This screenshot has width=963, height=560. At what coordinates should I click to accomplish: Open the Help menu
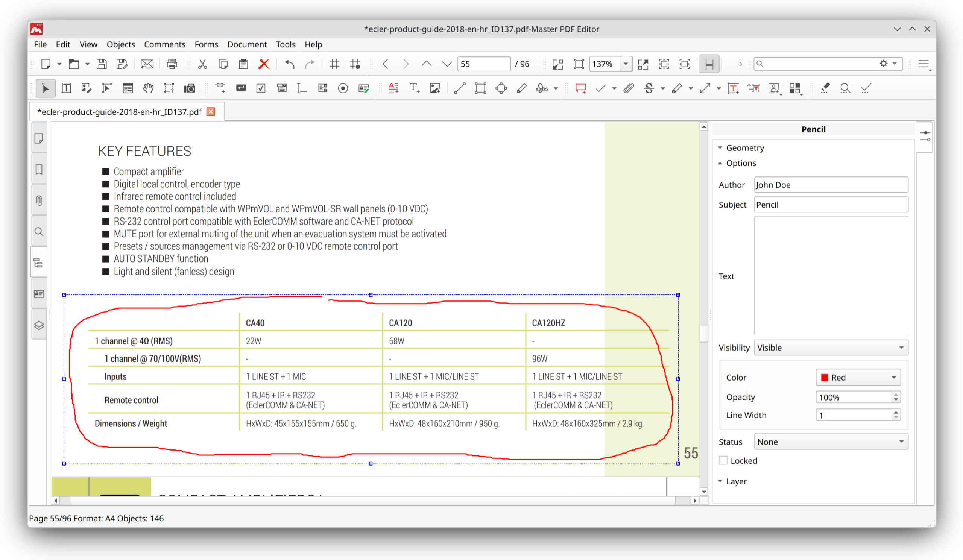pyautogui.click(x=313, y=44)
